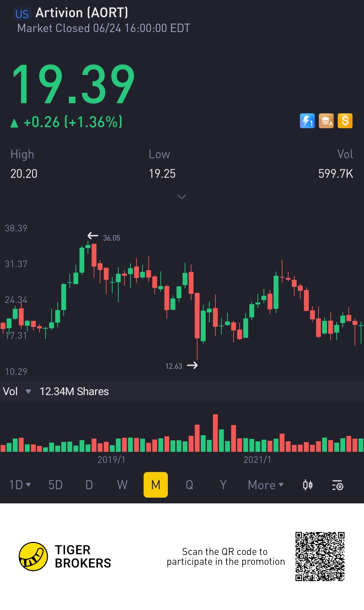The image size is (364, 610).
Task: Tap the QR code image
Action: 320,556
